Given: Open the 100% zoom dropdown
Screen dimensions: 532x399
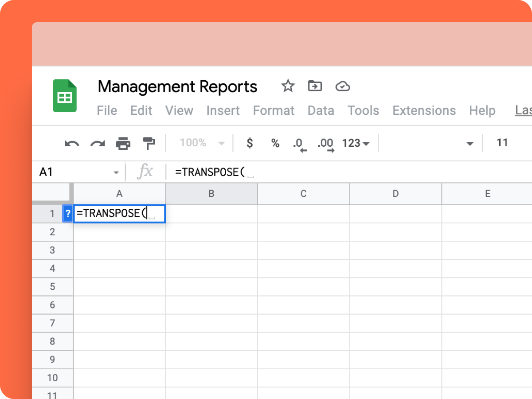Looking at the screenshot, I should tap(202, 143).
